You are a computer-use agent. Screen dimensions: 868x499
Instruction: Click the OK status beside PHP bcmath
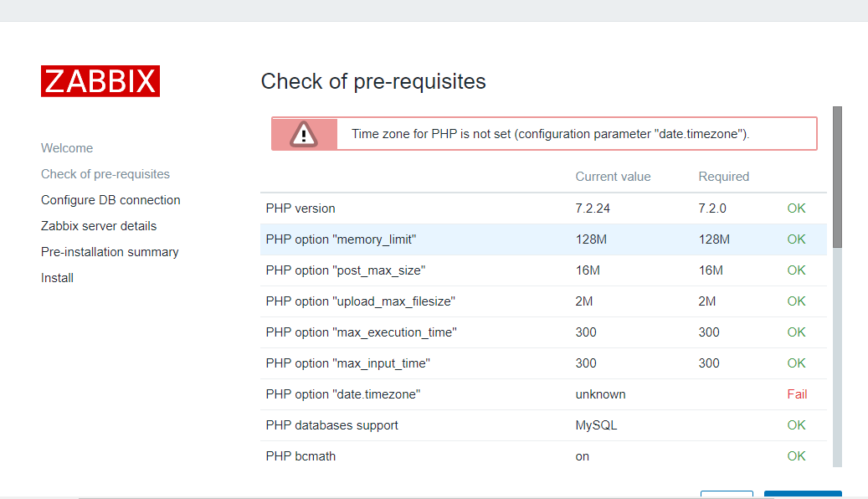click(796, 455)
